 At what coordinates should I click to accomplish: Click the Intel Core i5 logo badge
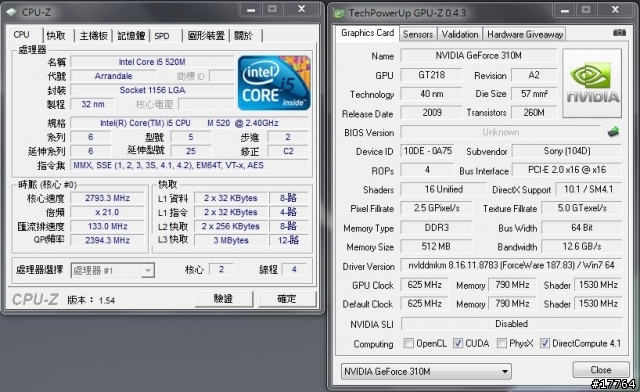pos(274,83)
